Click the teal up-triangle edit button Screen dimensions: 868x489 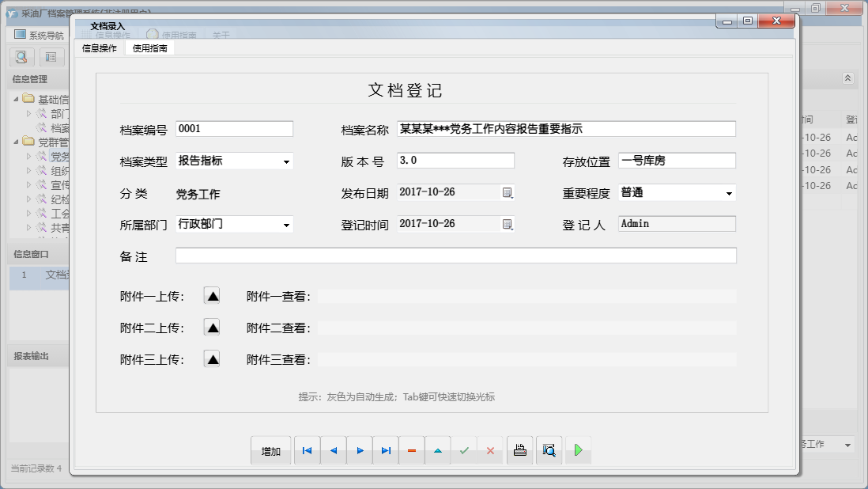click(x=438, y=450)
